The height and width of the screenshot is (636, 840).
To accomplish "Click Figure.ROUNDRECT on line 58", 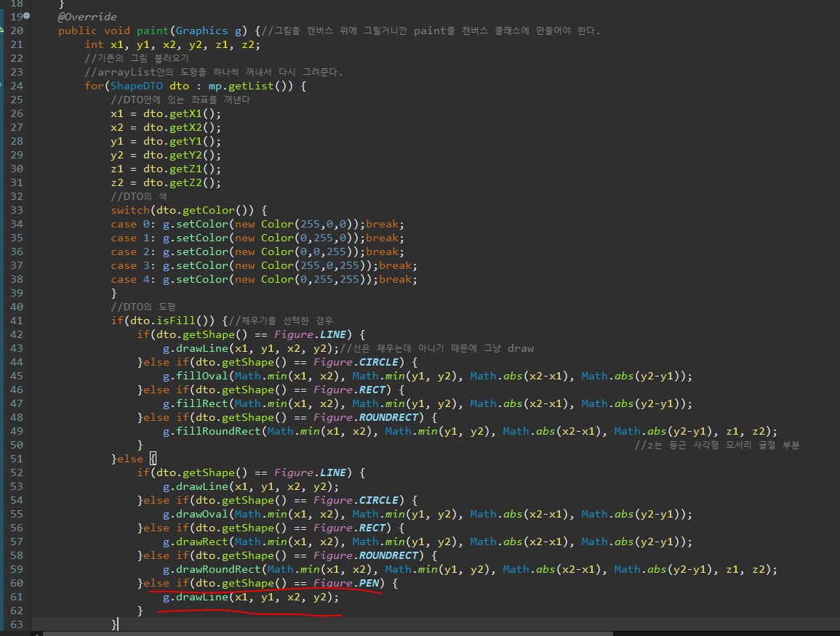I will click(x=365, y=556).
